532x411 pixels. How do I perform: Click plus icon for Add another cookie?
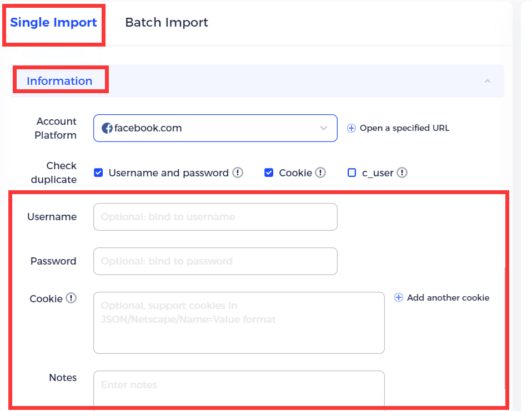click(398, 297)
